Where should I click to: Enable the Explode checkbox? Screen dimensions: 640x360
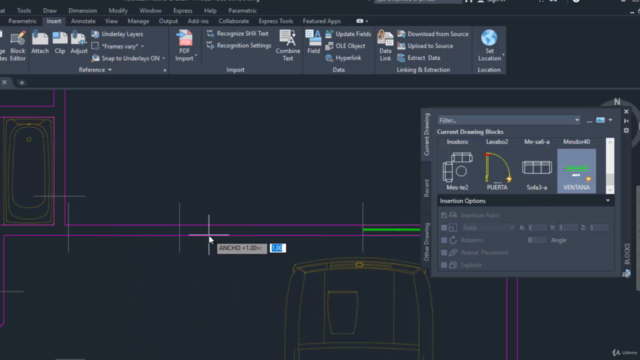click(x=444, y=265)
